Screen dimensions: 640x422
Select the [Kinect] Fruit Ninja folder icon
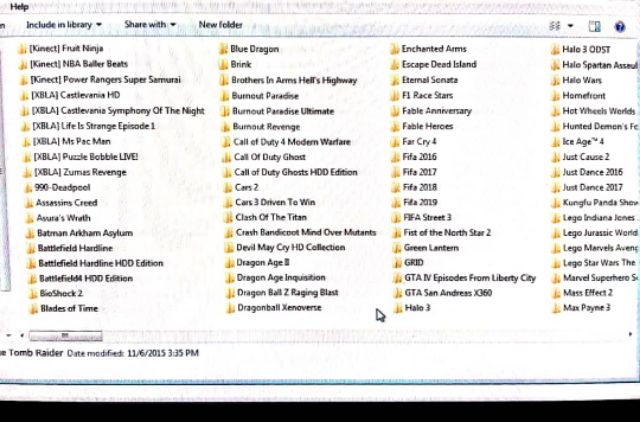[23, 49]
